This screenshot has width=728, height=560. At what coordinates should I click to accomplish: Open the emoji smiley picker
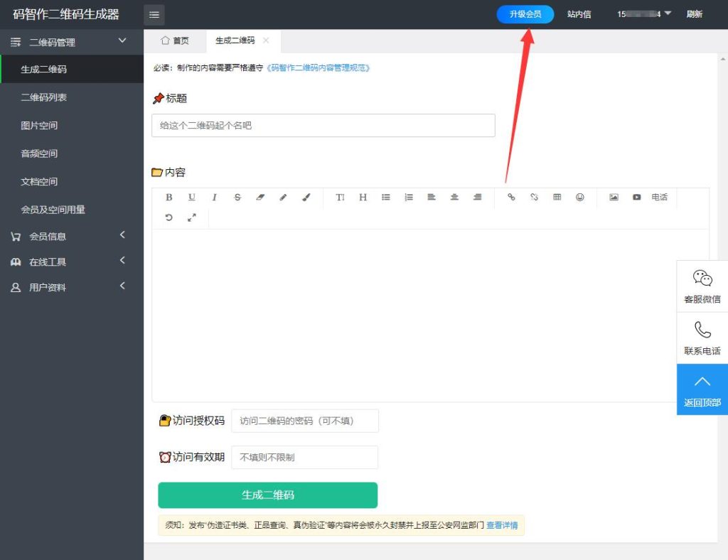click(x=580, y=197)
